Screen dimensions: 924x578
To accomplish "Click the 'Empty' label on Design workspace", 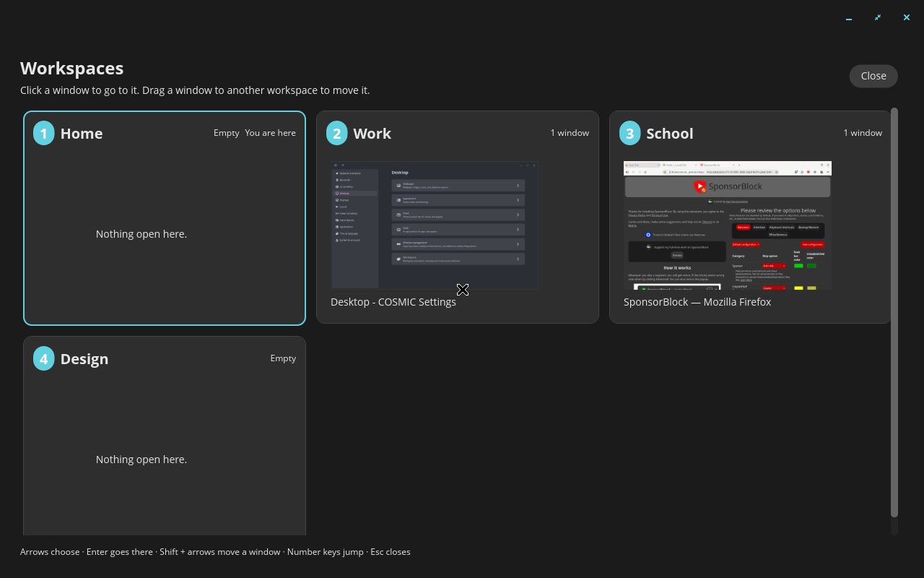I will 283,358.
